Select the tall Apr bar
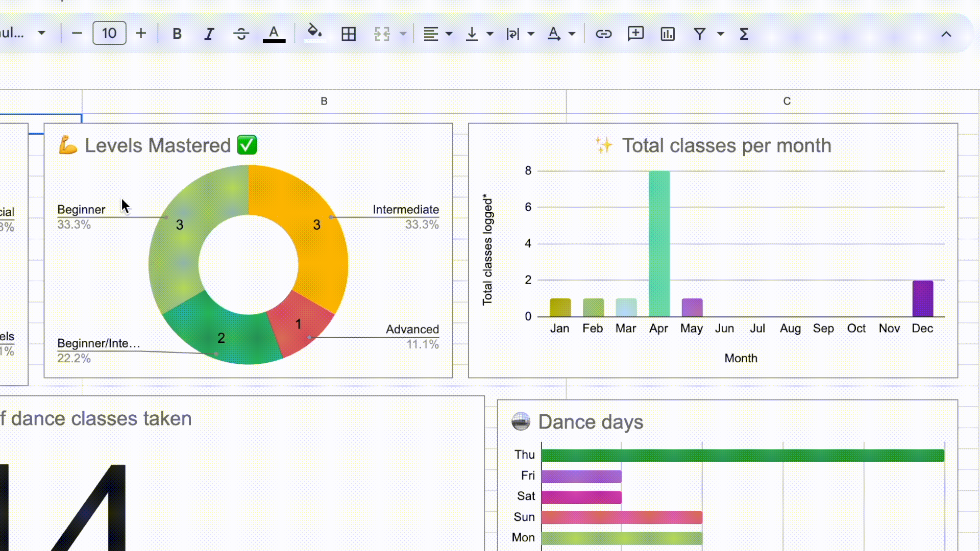980x551 pixels. pos(659,244)
